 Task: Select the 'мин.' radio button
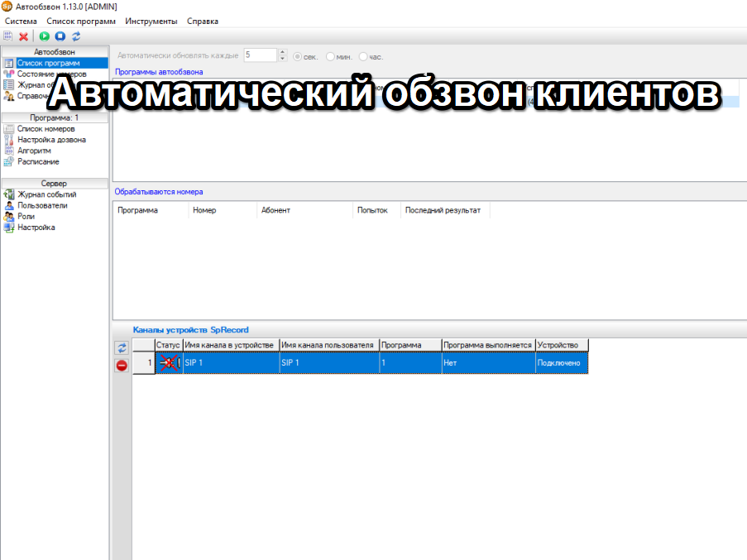coord(331,56)
